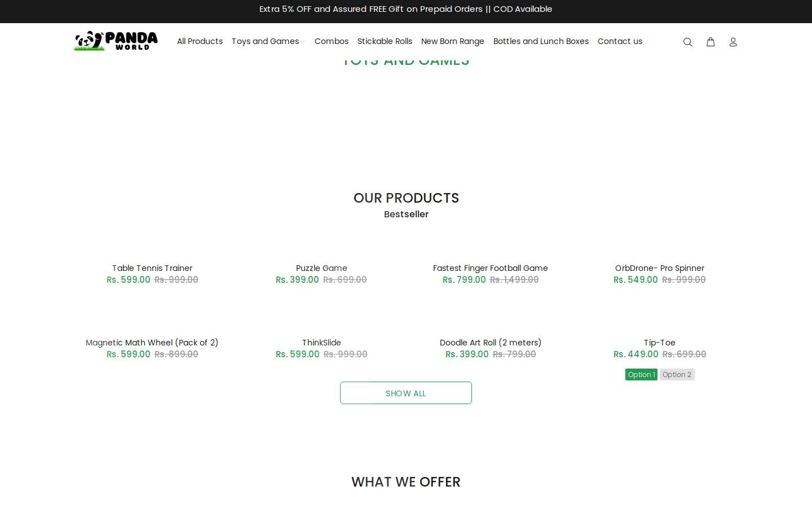This screenshot has width=812, height=508.
Task: Click Tip-Toe price Rs. 449.00
Action: 636,354
